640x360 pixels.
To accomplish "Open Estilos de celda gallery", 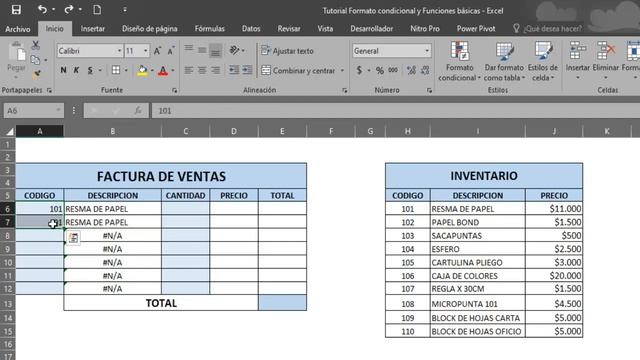I will click(543, 61).
